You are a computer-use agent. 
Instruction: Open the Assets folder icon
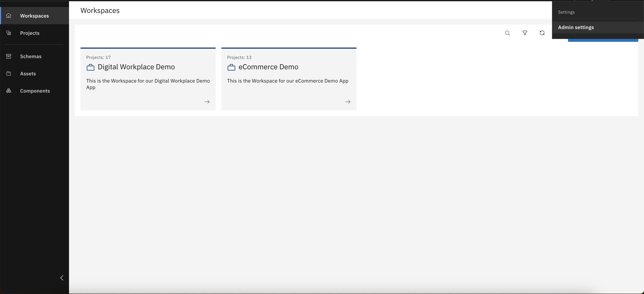coord(9,73)
